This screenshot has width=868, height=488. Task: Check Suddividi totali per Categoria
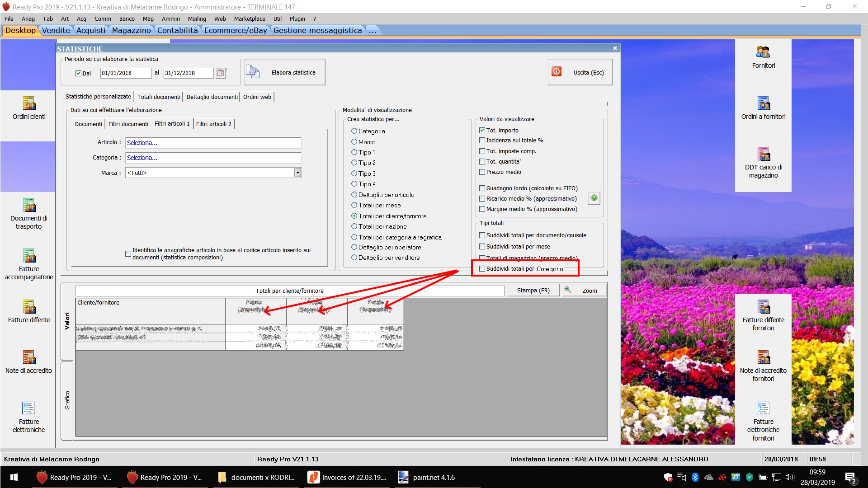click(x=482, y=269)
